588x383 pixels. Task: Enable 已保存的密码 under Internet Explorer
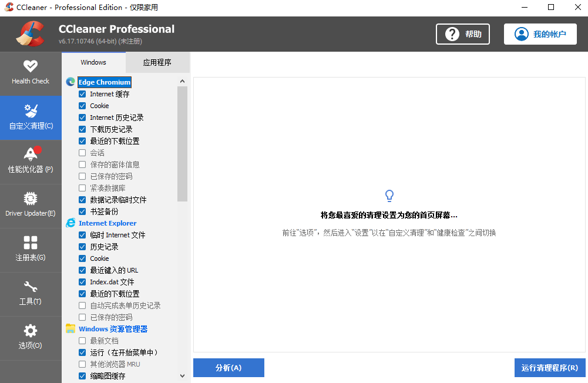(x=82, y=317)
